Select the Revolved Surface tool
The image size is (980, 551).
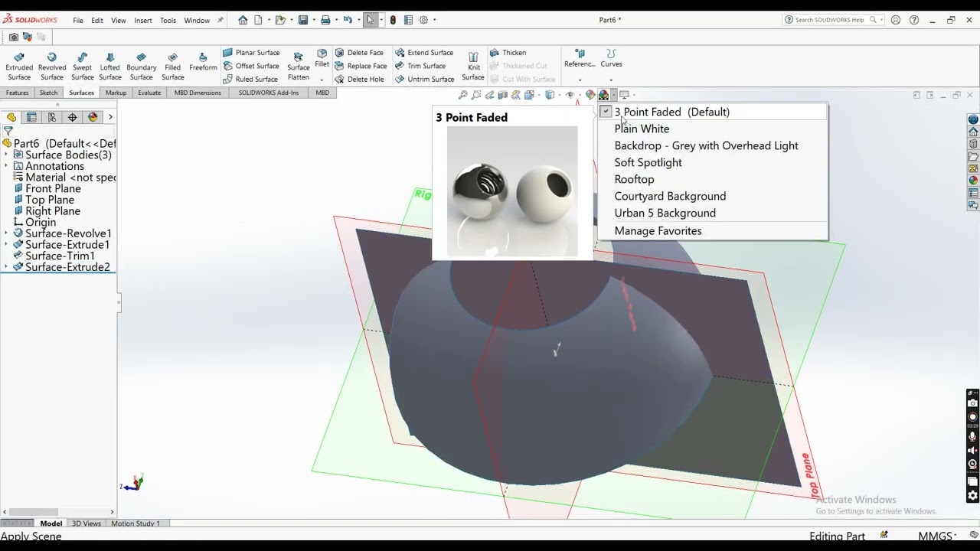(x=51, y=67)
